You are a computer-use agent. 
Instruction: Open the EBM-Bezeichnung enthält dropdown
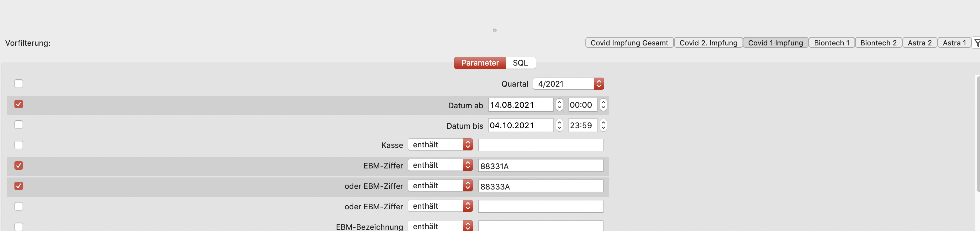coord(440,226)
